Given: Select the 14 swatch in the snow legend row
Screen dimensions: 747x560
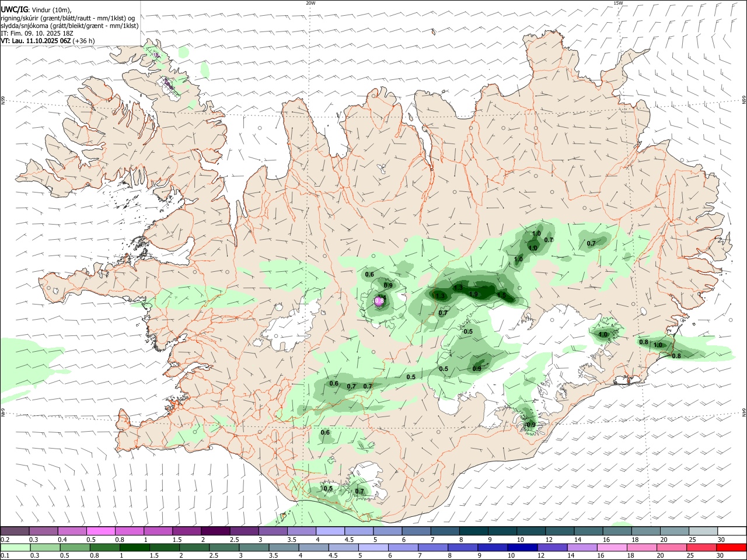Looking at the screenshot, I should pyautogui.click(x=589, y=531).
